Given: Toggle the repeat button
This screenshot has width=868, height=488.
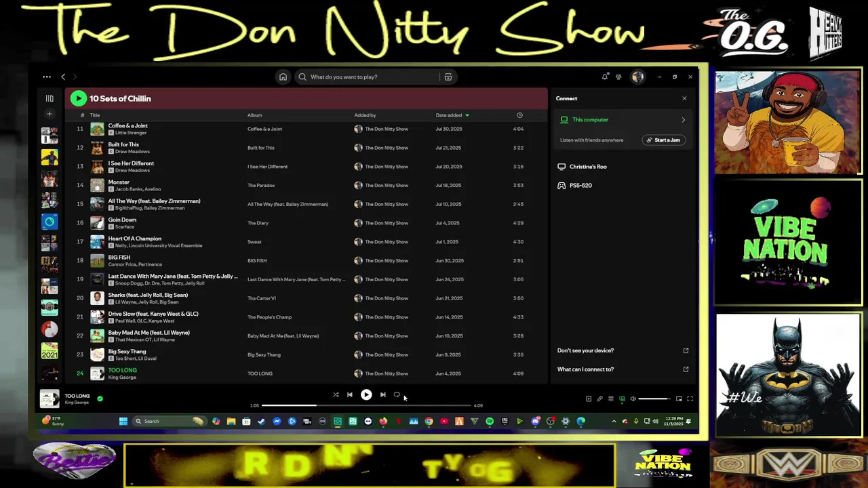Looking at the screenshot, I should coord(397,394).
